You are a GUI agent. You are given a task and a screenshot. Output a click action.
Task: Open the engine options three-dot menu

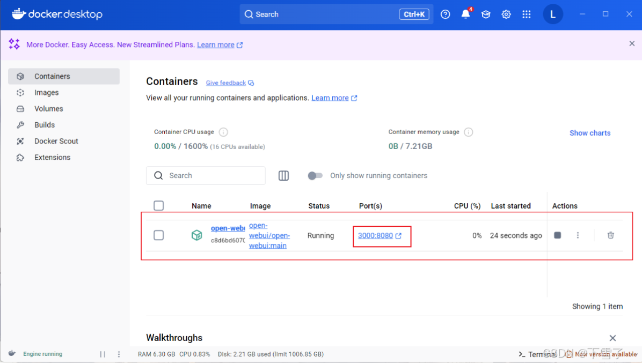tap(119, 355)
